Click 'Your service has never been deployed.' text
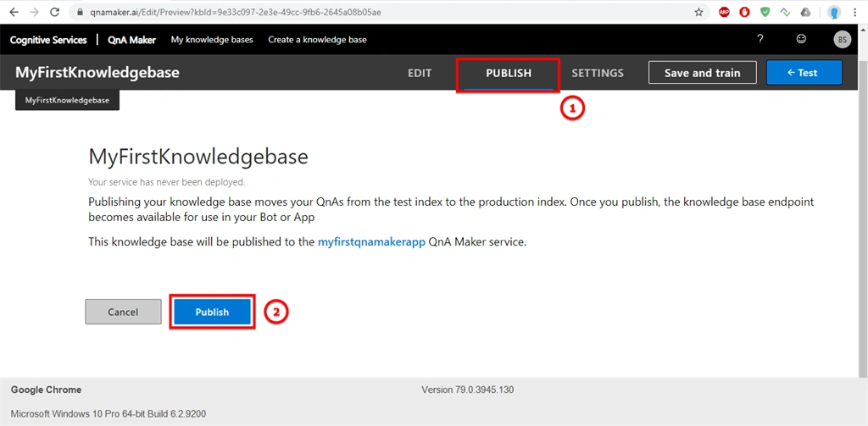 click(x=167, y=181)
